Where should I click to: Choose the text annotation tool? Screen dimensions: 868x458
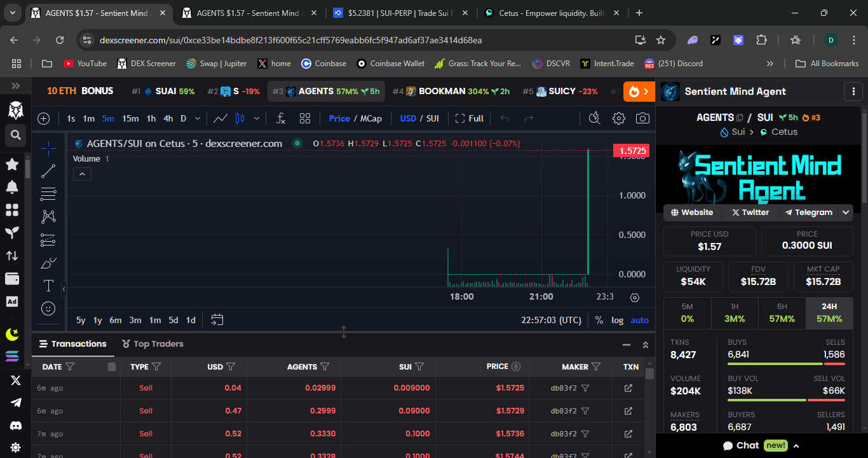pos(48,286)
